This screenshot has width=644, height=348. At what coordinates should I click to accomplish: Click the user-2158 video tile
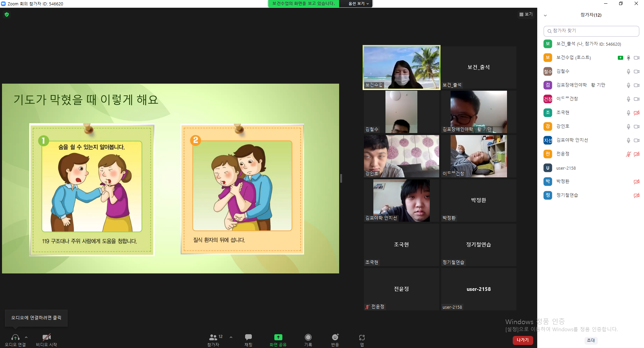click(479, 289)
